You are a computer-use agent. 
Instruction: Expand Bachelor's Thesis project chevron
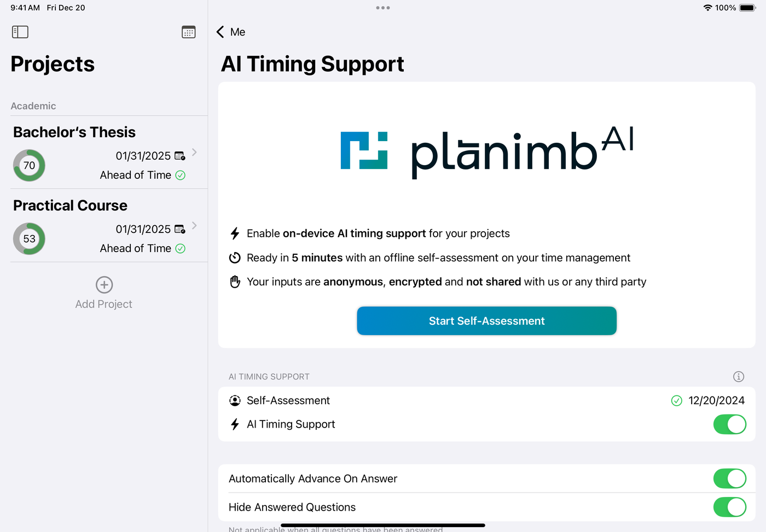point(194,153)
